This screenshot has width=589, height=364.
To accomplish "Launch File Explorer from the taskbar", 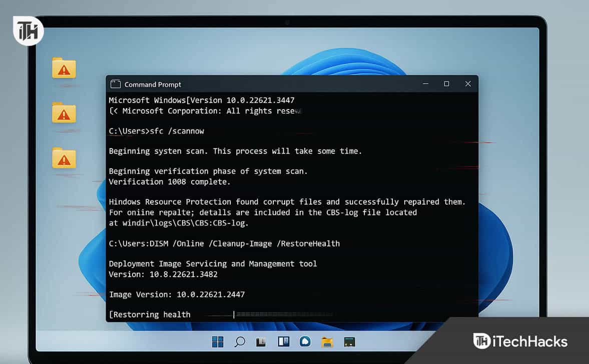I will pyautogui.click(x=327, y=342).
